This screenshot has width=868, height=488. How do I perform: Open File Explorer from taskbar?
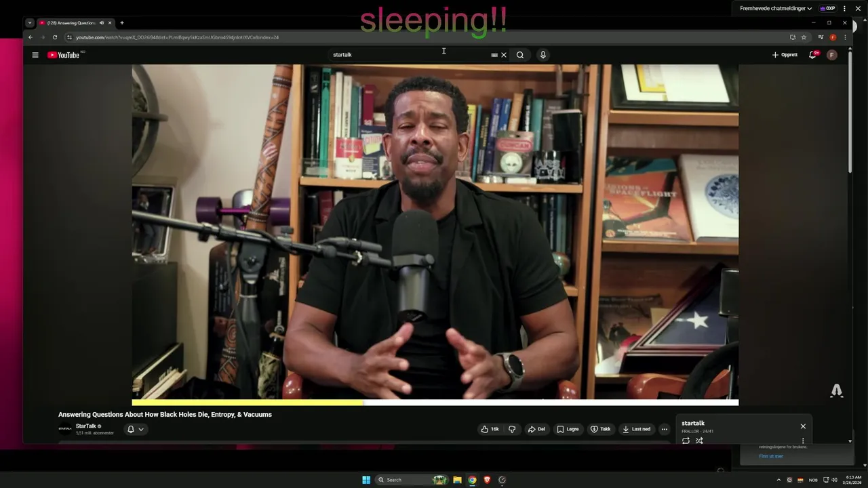[x=458, y=480]
